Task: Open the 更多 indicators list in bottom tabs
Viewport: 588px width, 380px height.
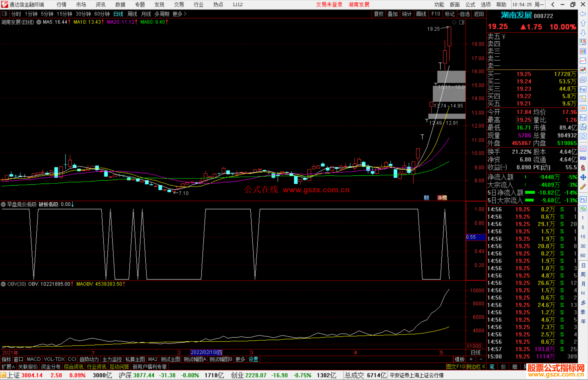Action: (240, 359)
